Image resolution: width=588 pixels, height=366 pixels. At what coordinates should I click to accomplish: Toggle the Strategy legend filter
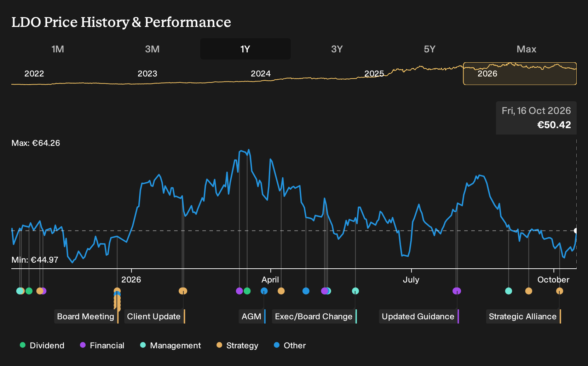point(237,345)
